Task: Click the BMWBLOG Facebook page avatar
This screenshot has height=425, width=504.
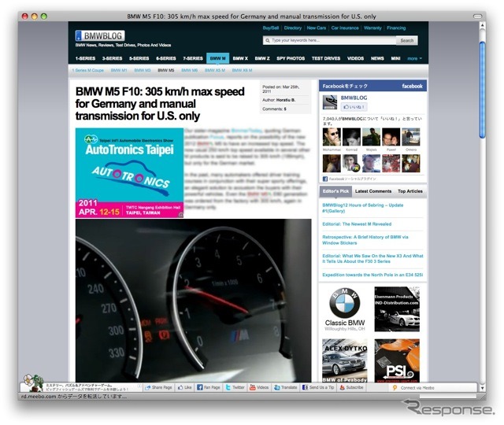Action: click(329, 102)
